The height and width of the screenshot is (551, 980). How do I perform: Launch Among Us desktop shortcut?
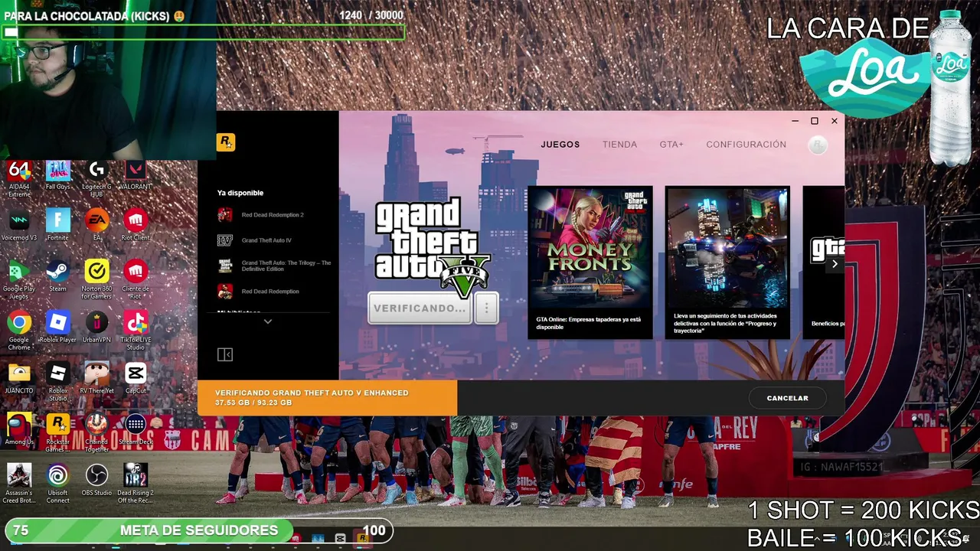[19, 429]
